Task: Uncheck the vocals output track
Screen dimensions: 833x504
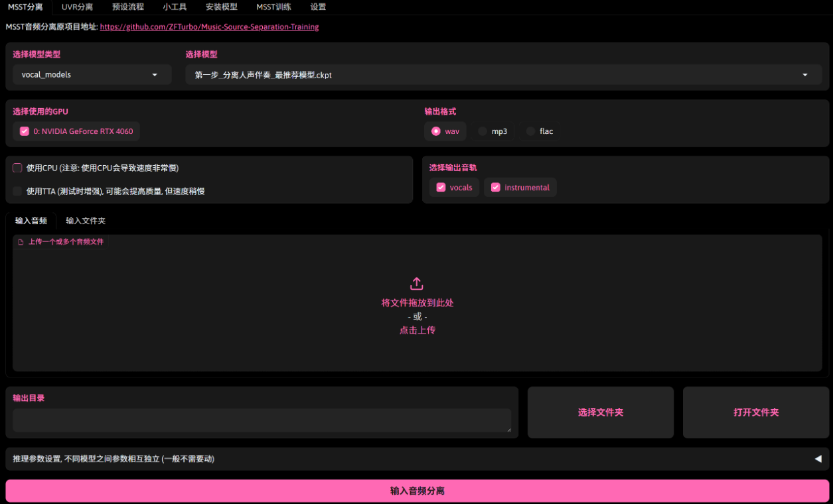Action: click(441, 188)
